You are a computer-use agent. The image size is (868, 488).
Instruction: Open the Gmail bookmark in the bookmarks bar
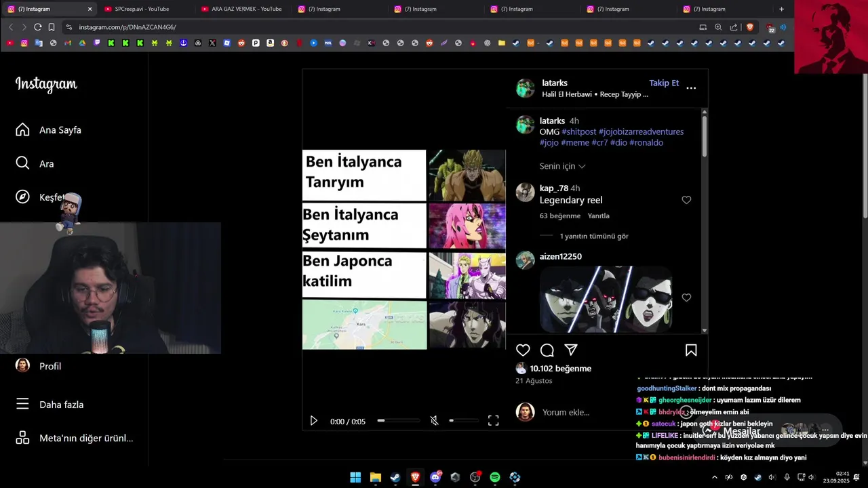pos(68,43)
